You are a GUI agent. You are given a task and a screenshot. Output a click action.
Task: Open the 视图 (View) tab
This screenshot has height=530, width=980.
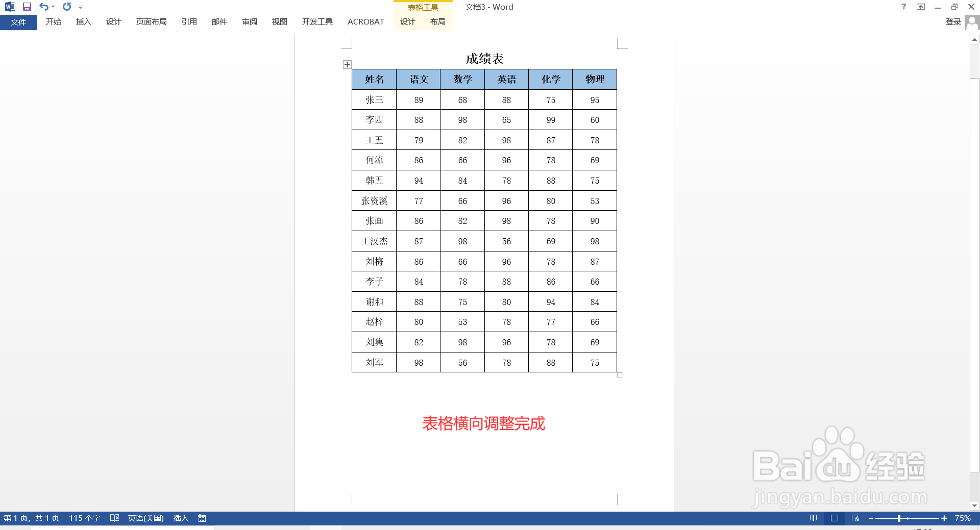(x=279, y=22)
